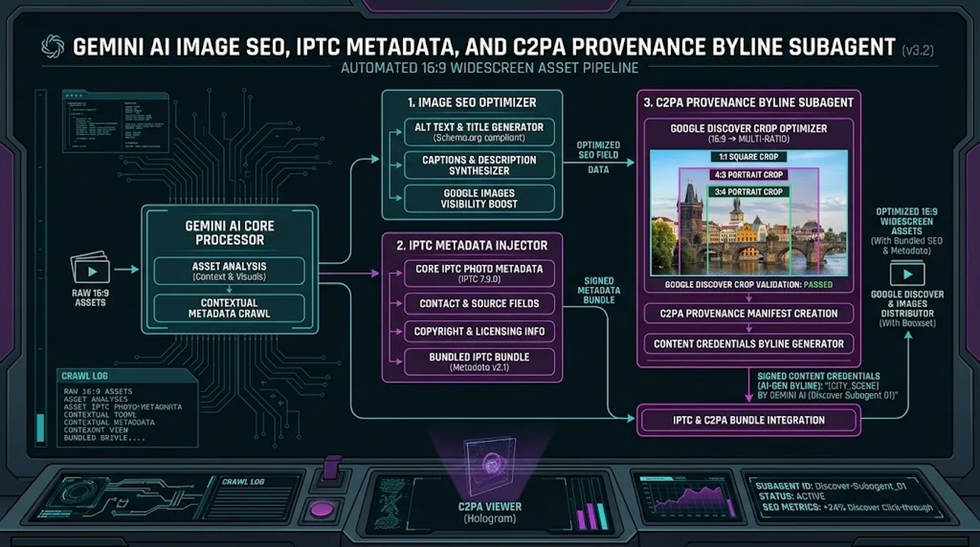
Task: Click the "Gemini AI Core Processor" title
Action: [x=229, y=233]
